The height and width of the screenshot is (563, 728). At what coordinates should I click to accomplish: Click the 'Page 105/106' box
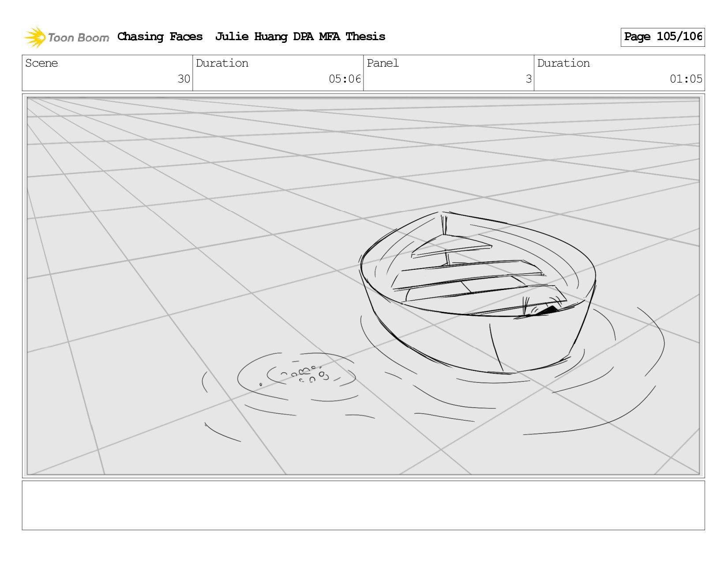coord(663,37)
